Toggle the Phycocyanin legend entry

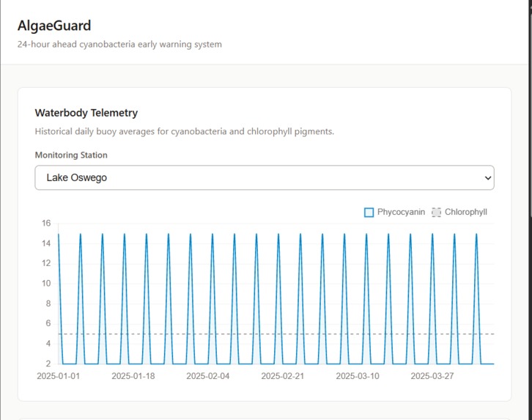point(394,213)
